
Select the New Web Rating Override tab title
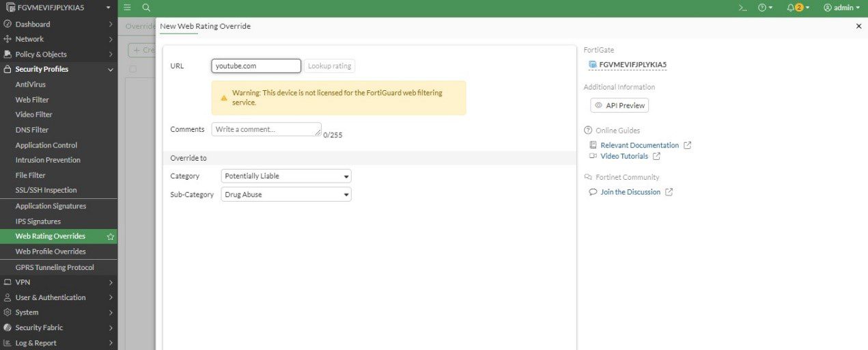[x=205, y=26]
